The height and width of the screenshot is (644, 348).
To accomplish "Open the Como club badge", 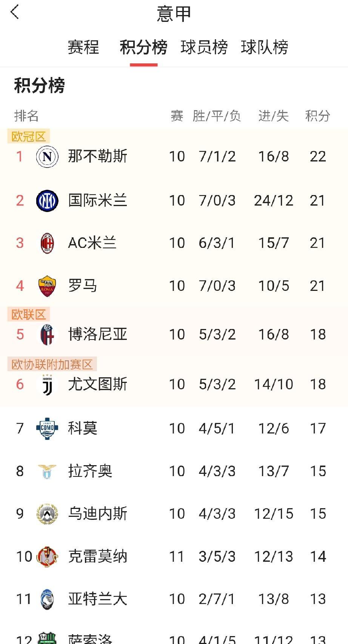I will [47, 428].
